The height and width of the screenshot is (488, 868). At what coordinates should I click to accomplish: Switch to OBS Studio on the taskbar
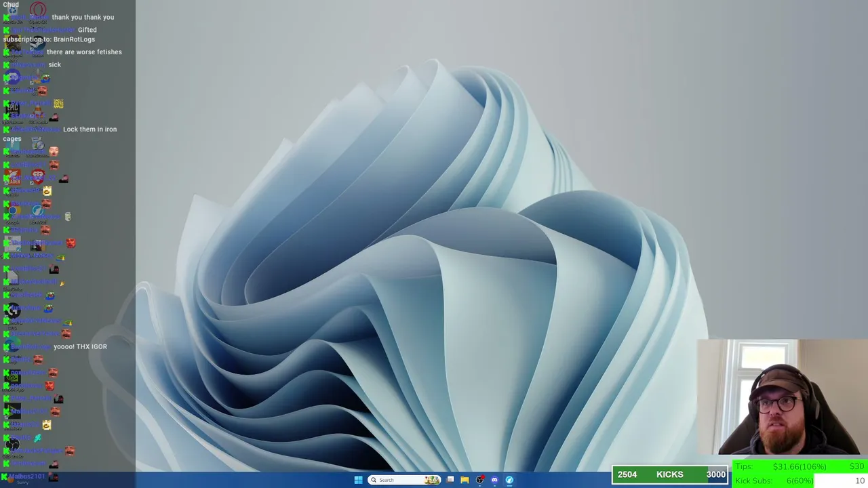tap(479, 480)
